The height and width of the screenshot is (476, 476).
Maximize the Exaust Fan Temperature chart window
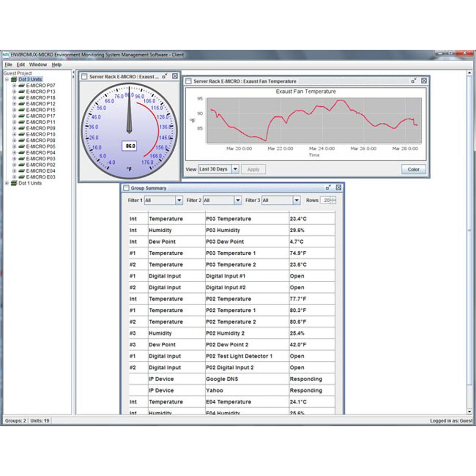(414, 81)
